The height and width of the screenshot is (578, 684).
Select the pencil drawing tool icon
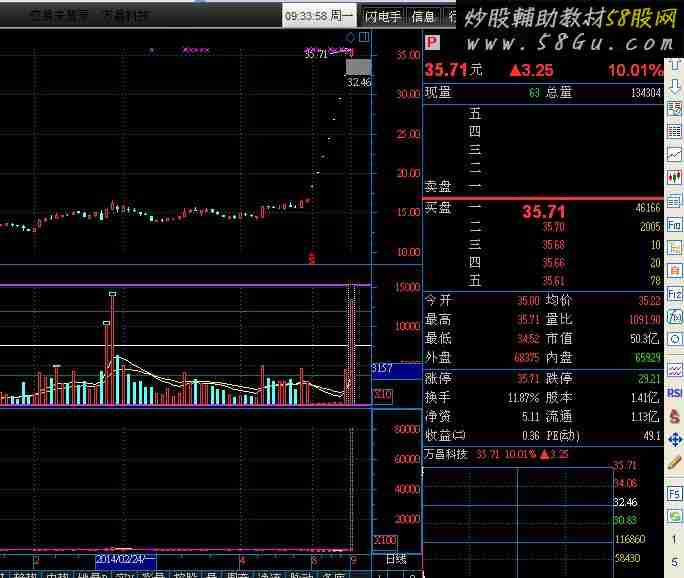pos(675,463)
